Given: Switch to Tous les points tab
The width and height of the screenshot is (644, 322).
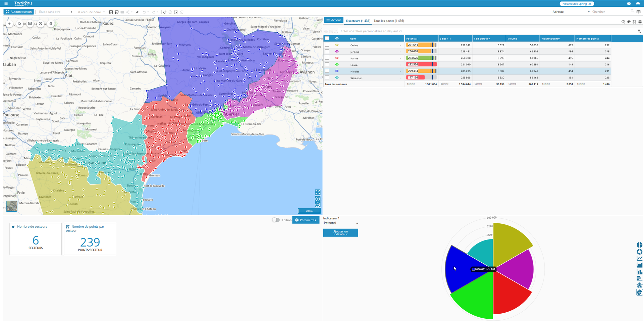Looking at the screenshot, I should pyautogui.click(x=389, y=21).
